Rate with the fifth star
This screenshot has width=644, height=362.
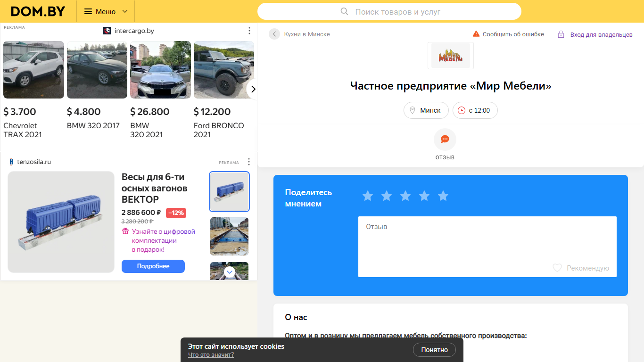click(443, 196)
